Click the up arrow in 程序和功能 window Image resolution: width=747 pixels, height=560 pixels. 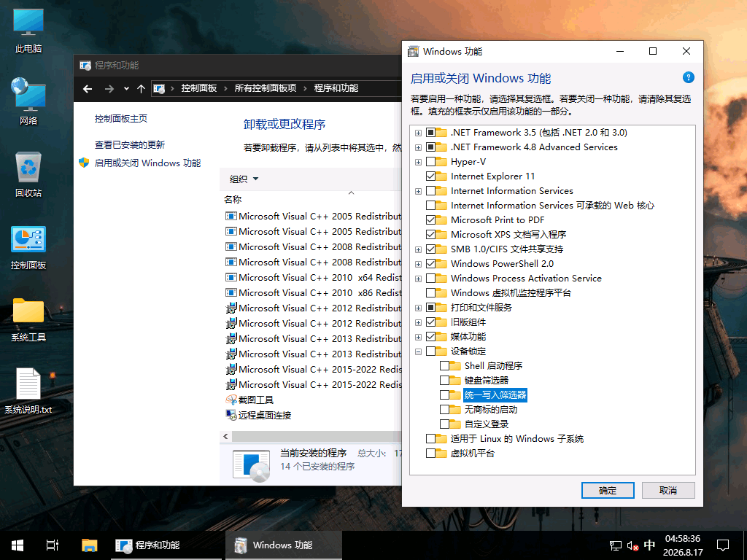[141, 88]
